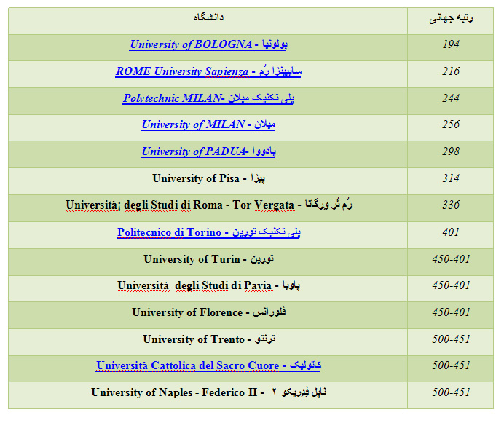
Task: Click the rank value 194
Action: 451,44
